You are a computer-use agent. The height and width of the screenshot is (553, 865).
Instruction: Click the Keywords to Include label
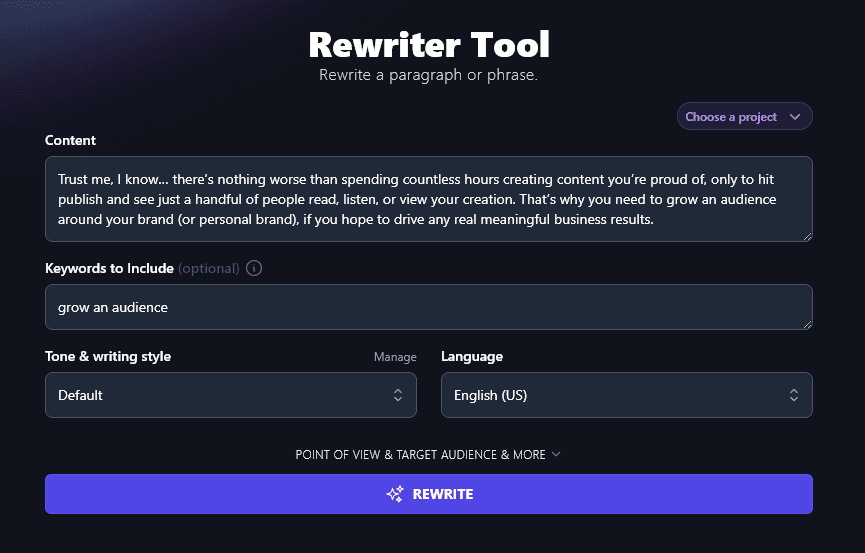(x=110, y=268)
